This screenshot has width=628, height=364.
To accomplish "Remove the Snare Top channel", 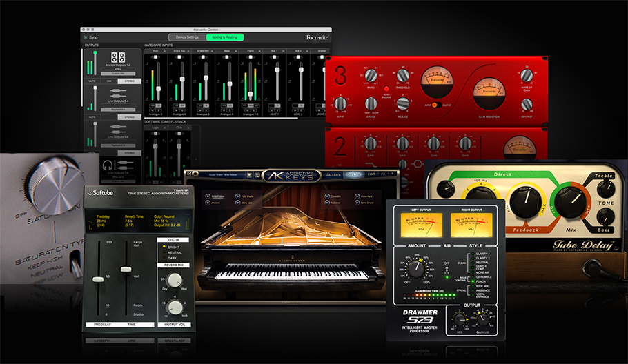I will [188, 51].
